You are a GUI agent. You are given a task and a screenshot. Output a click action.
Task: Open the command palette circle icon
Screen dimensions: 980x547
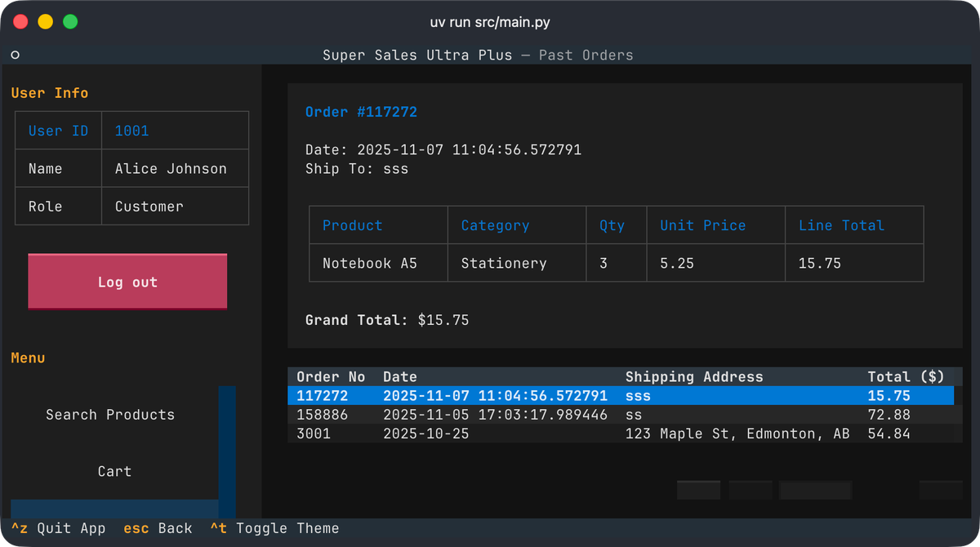(14, 55)
